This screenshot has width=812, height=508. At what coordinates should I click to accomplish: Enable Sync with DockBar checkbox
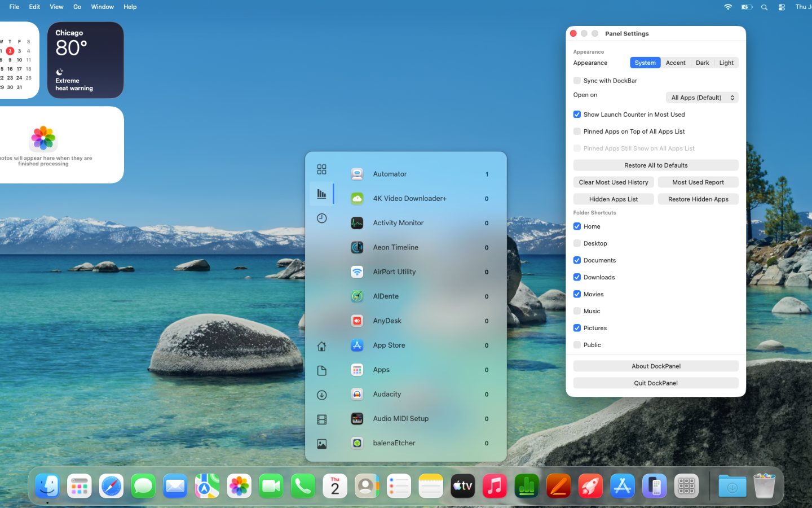point(577,81)
